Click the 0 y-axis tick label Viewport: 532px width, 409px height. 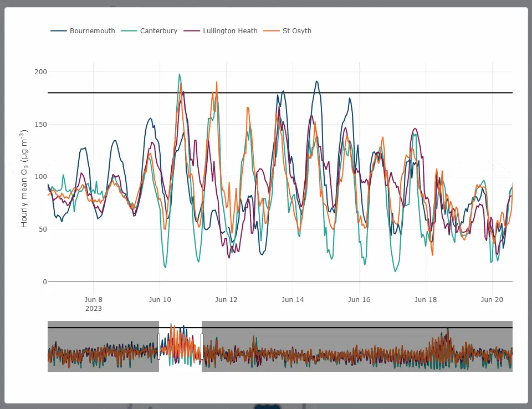coord(45,282)
